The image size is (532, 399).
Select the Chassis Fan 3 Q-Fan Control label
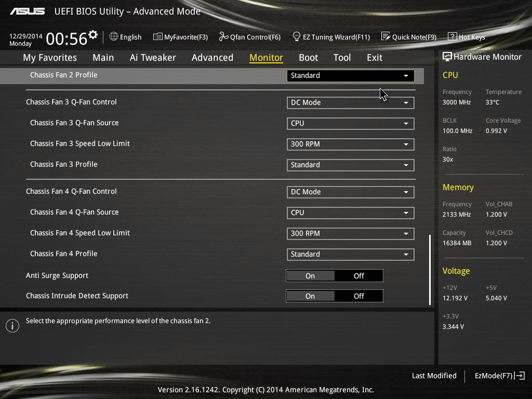71,102
